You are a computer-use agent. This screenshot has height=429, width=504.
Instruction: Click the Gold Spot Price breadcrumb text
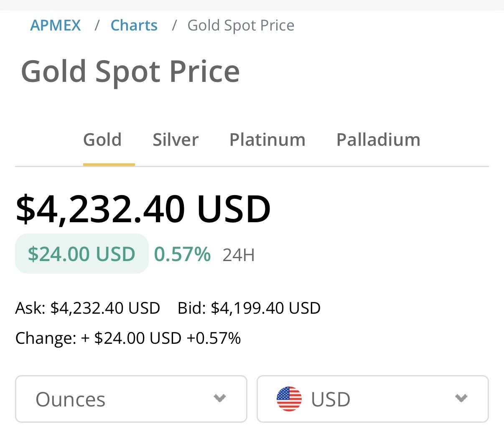tap(241, 25)
